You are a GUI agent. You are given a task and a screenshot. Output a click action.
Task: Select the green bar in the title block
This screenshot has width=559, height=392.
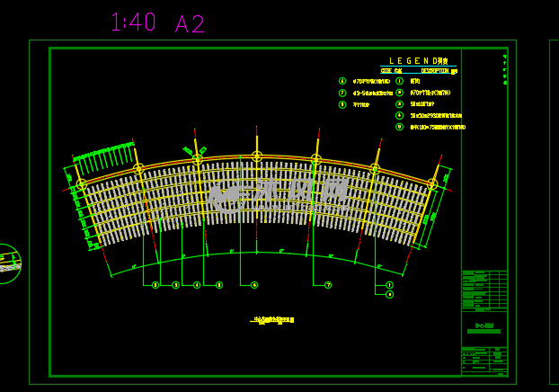click(x=484, y=332)
